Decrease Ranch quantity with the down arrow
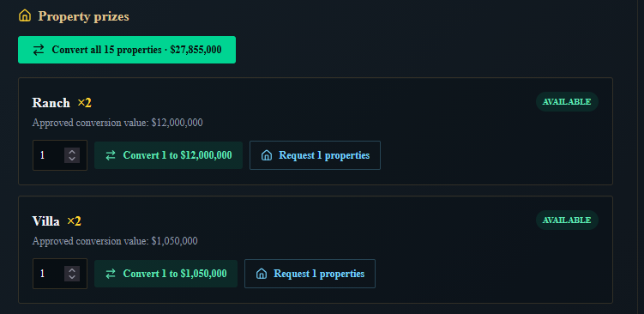 72,159
